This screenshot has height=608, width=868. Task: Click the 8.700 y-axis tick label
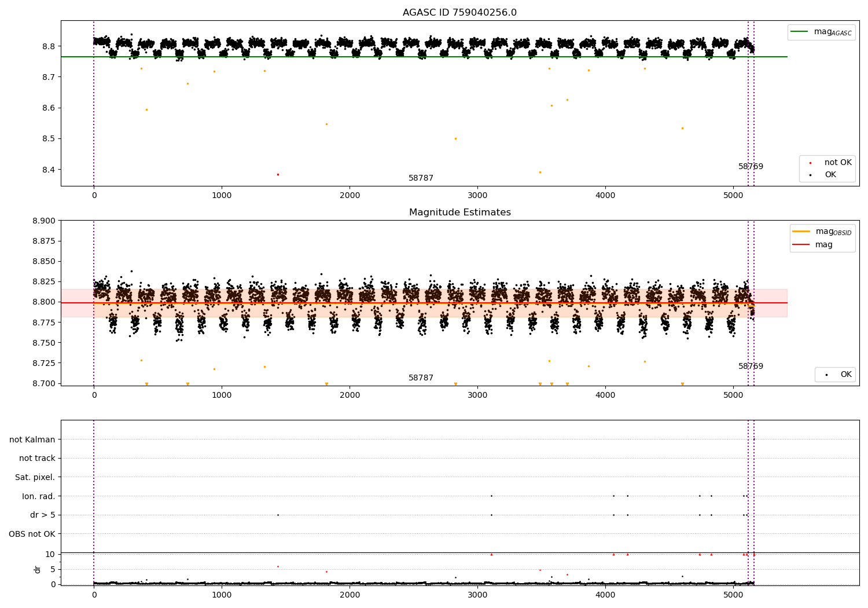click(x=45, y=383)
